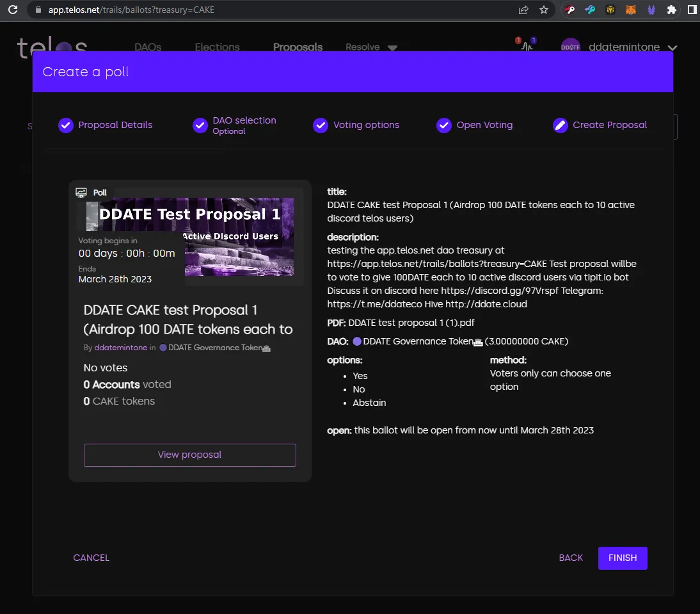Screen dimensions: 700x614
Task: Click 'Voters only can choose one option' text
Action: 550,380
